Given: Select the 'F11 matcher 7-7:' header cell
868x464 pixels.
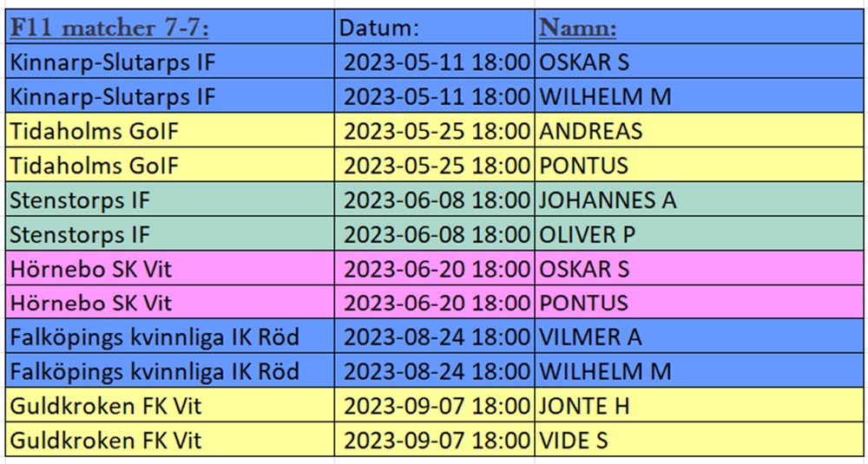Looking at the screenshot, I should click(170, 27).
